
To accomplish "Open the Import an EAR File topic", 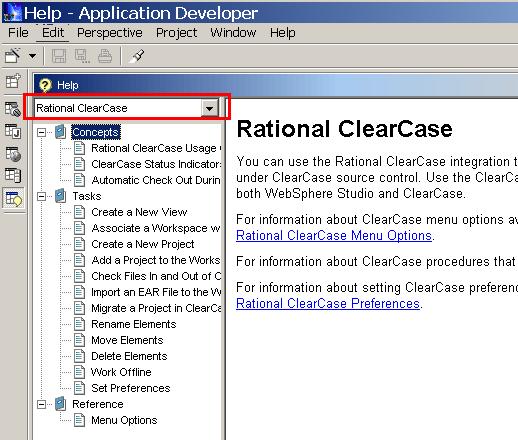I will click(156, 292).
